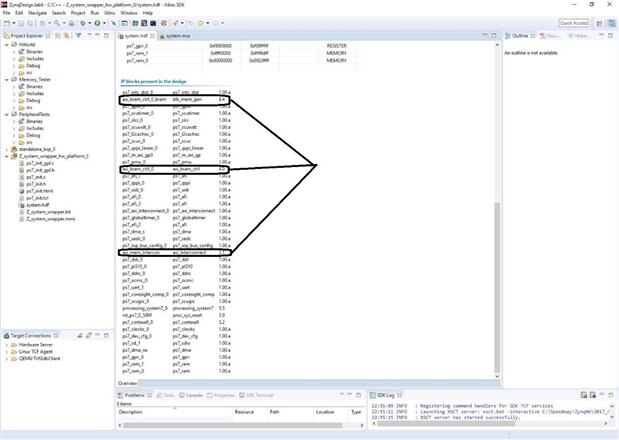Screen dimensions: 619x440
Task: Click Collapse All in Project Explorer
Action: (58, 36)
